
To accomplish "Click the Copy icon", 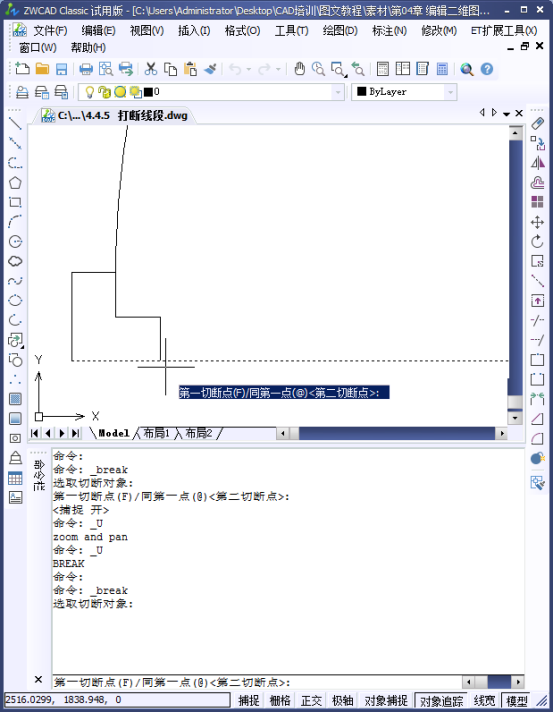I will [x=170, y=69].
